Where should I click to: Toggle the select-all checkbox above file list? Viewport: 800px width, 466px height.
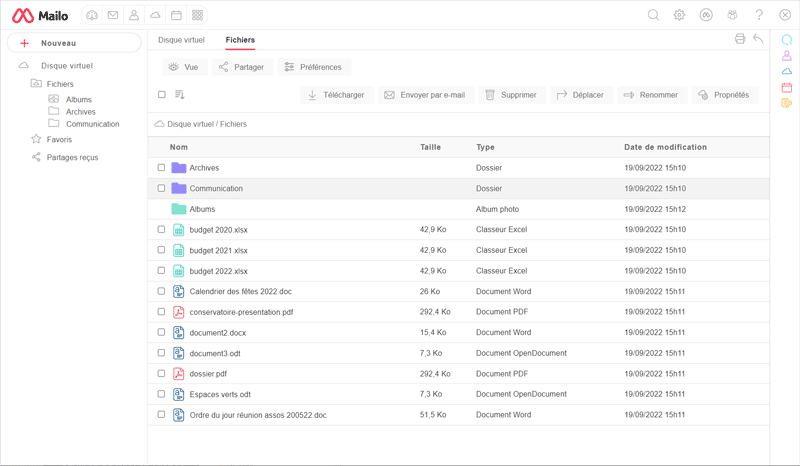[161, 95]
